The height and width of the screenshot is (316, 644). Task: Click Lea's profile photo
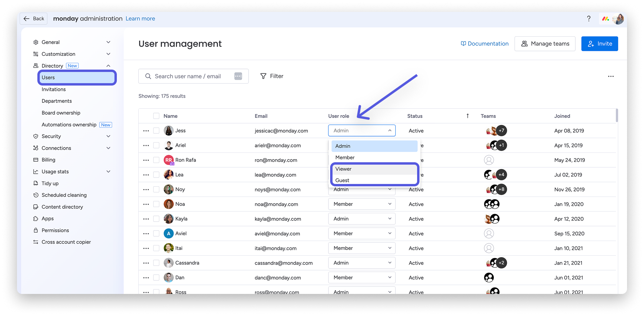click(168, 175)
